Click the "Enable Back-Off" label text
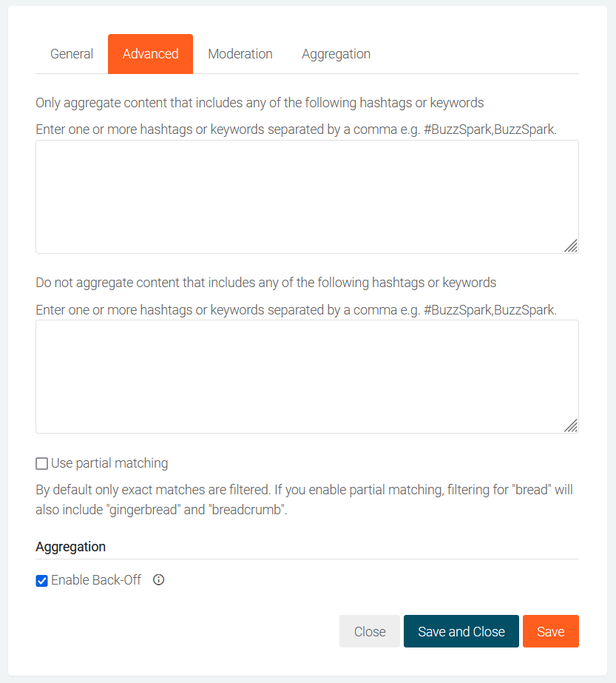 (x=96, y=581)
